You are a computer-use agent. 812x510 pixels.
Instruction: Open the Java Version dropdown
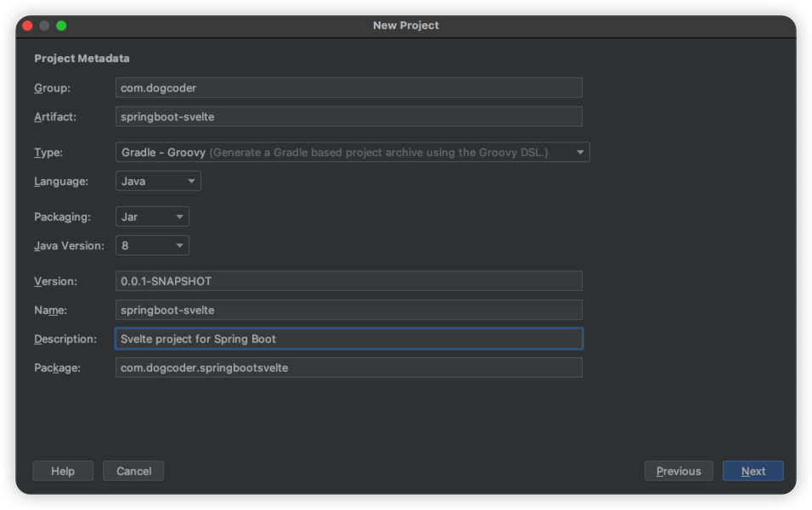tap(152, 246)
